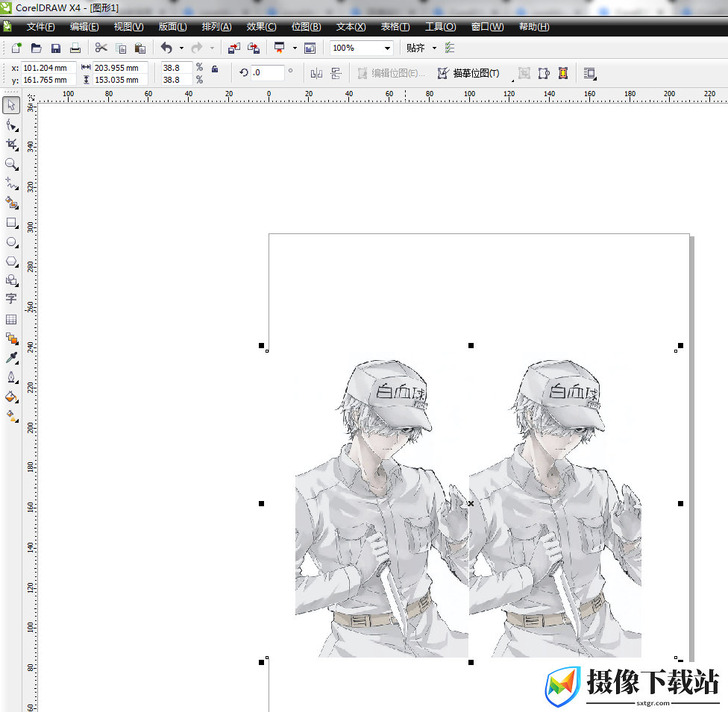Select the Pick (arrow) tool
This screenshot has width=728, height=712.
tap(11, 105)
